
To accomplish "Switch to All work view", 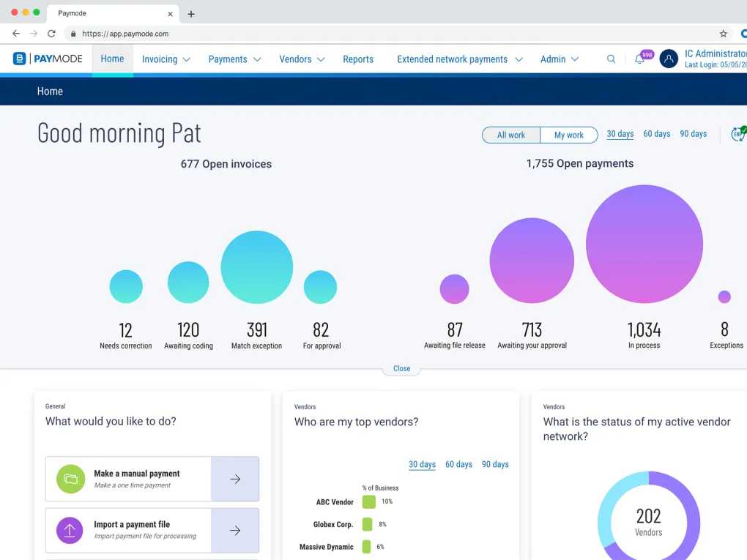I will (x=511, y=135).
